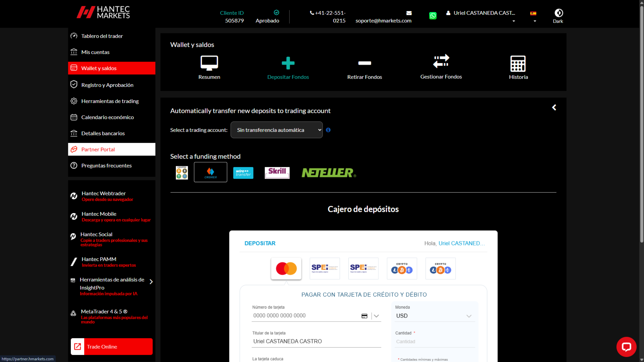Screen dimensions: 644x362
Task: Expand the language selection flag dropdown
Action: [x=534, y=16]
